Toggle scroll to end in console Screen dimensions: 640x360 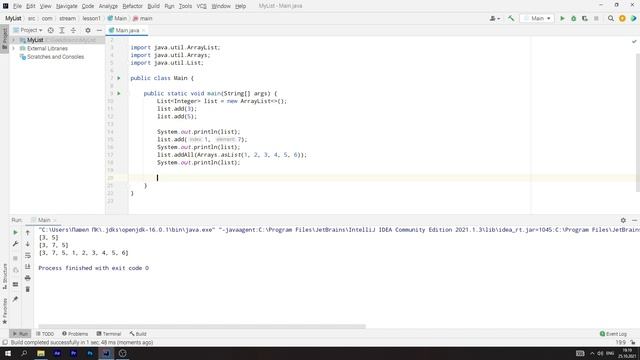(28, 267)
